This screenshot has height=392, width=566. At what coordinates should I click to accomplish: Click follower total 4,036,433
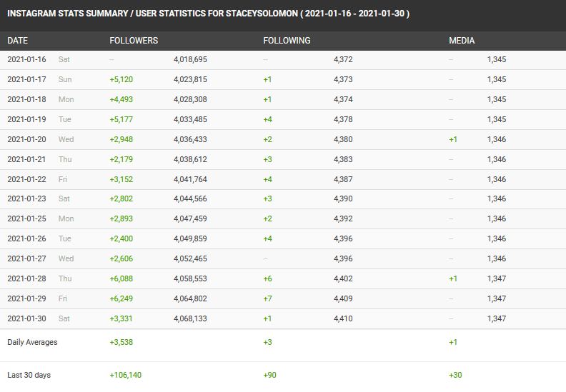click(190, 139)
